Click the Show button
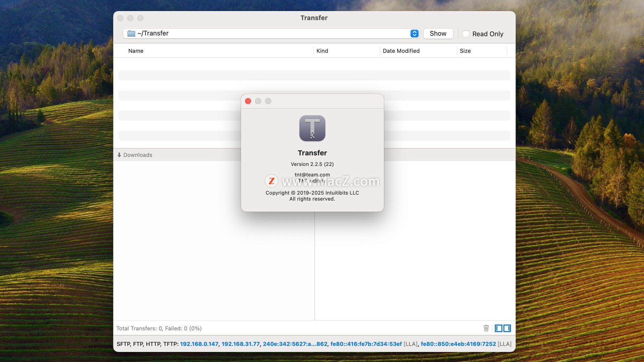The width and height of the screenshot is (644, 362). [438, 34]
